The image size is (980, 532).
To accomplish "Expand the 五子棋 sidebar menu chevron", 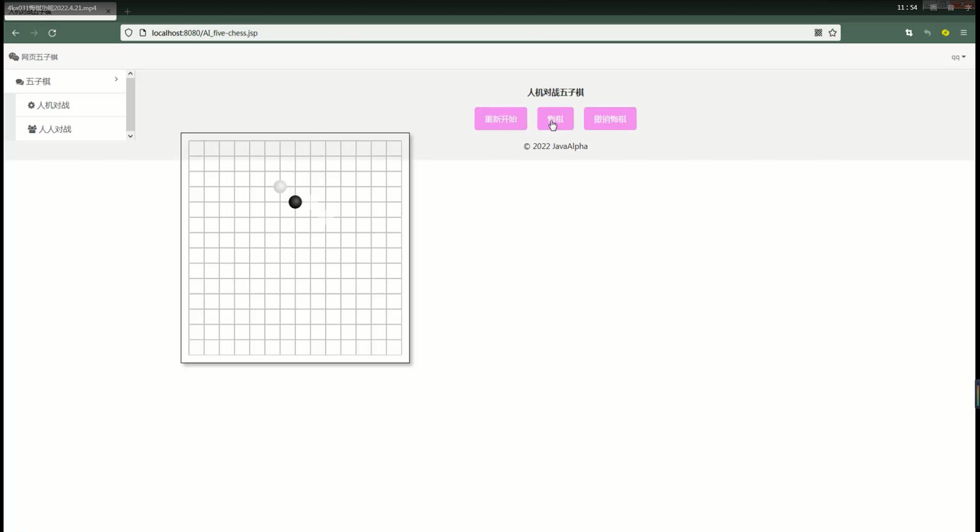I will pos(116,79).
